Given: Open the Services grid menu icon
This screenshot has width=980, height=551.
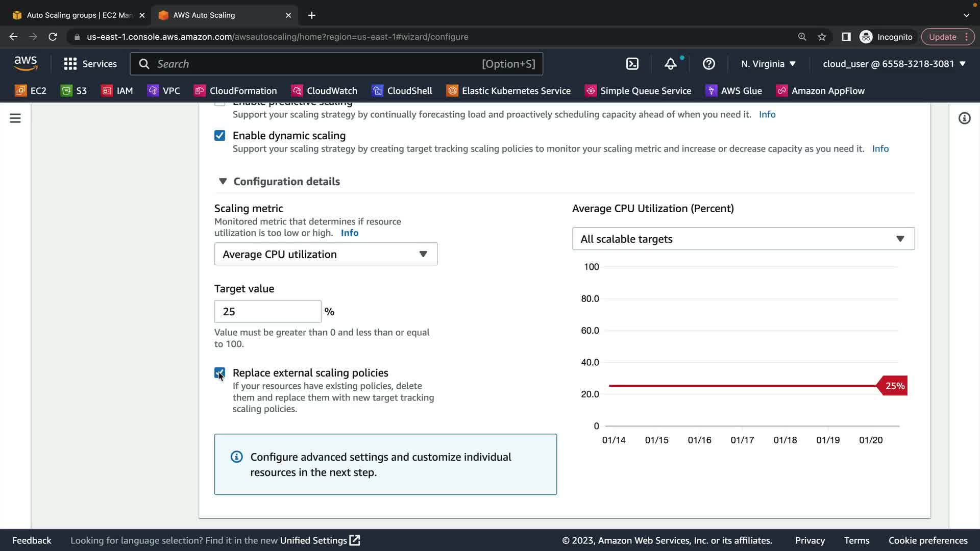Looking at the screenshot, I should tap(70, 64).
